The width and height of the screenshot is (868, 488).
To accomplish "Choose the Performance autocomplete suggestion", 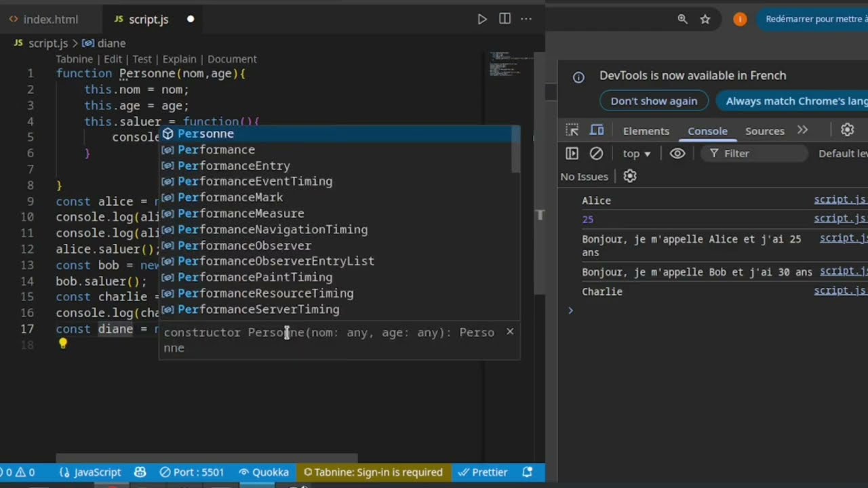I will coord(336,150).
